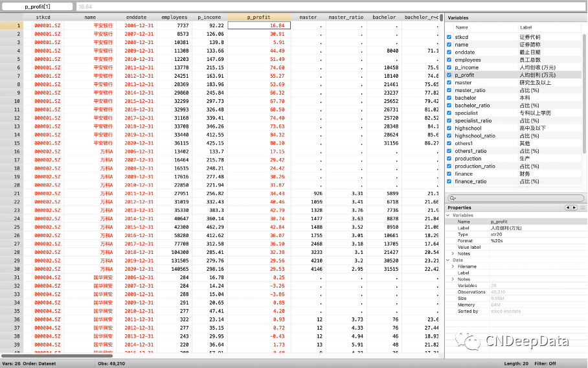The width and height of the screenshot is (588, 368).
Task: Click the vertical scrollbar of Variables list
Action: (x=584, y=94)
